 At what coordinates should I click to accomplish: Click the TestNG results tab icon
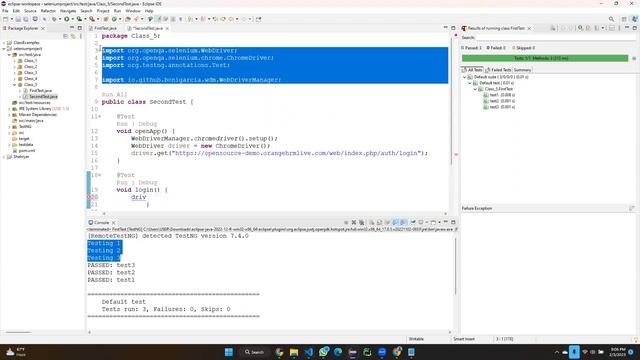click(x=464, y=28)
